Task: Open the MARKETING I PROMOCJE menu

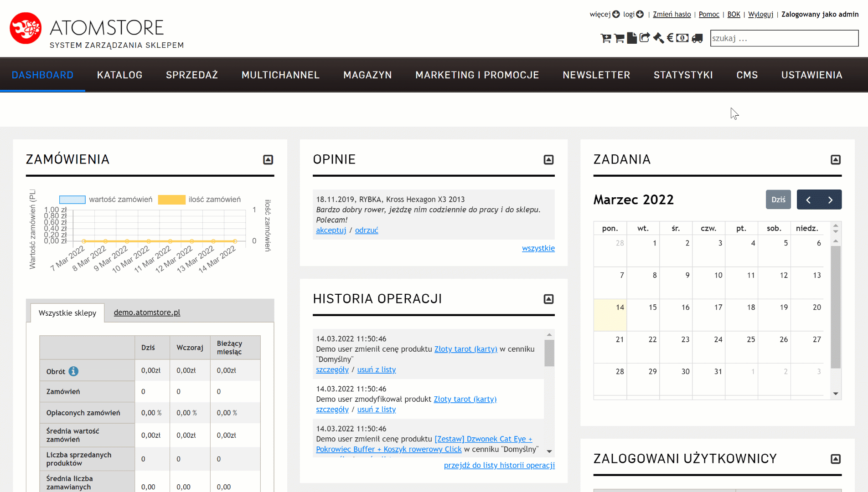Action: (477, 75)
